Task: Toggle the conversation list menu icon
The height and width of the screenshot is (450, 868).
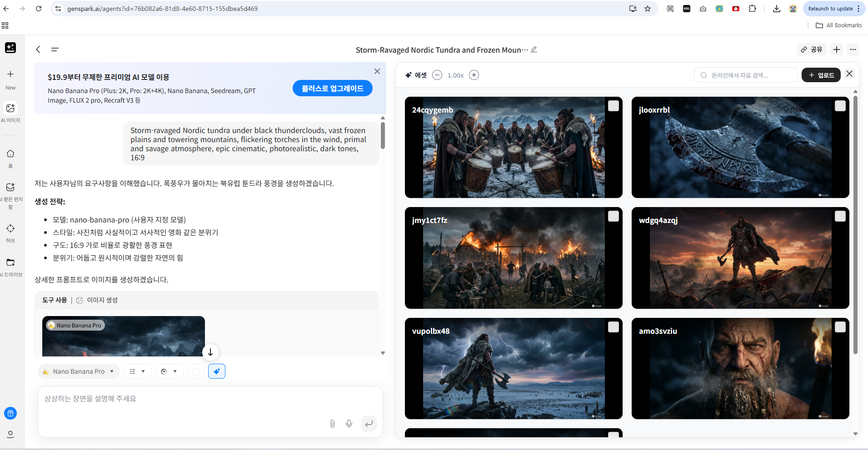Action: 55,49
